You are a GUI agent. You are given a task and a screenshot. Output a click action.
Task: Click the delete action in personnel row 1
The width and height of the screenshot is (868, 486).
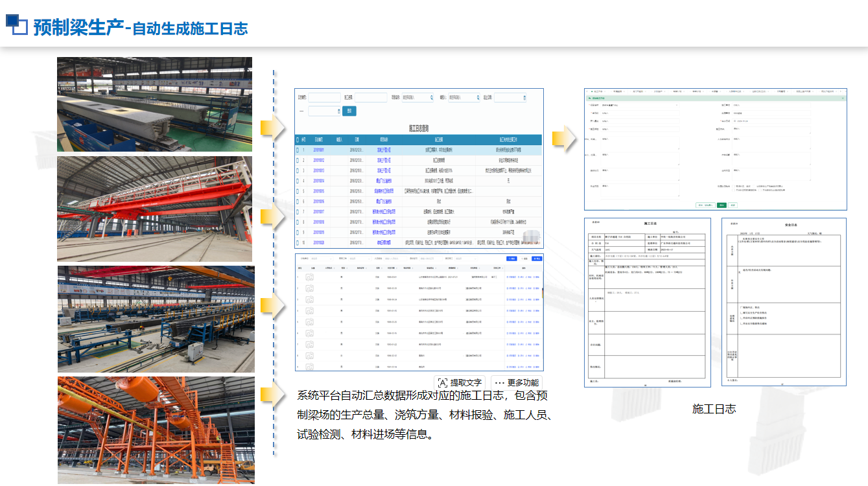click(536, 277)
